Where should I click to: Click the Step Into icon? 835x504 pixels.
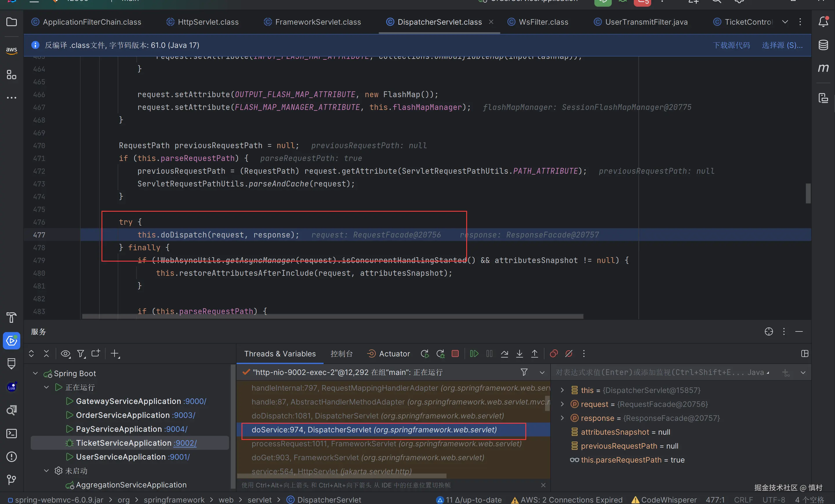[519, 354]
